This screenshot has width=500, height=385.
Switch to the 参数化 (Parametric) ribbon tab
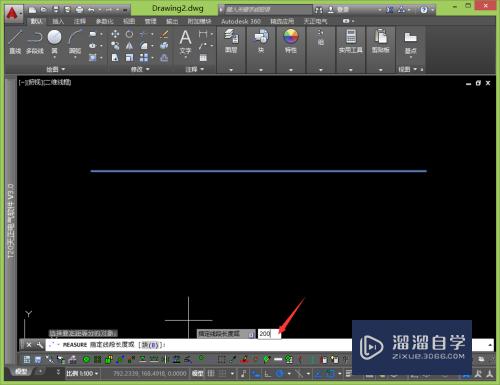pos(104,21)
